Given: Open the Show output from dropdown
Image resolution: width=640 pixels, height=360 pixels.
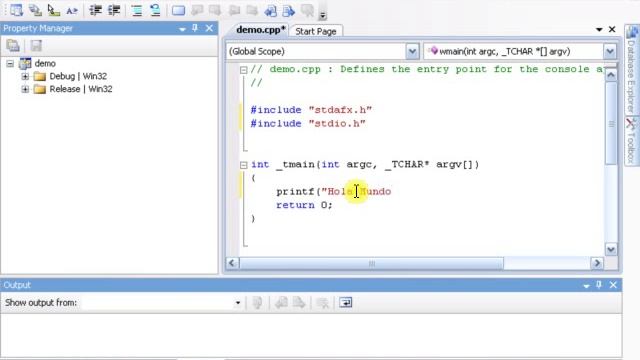Looking at the screenshot, I should 238,303.
